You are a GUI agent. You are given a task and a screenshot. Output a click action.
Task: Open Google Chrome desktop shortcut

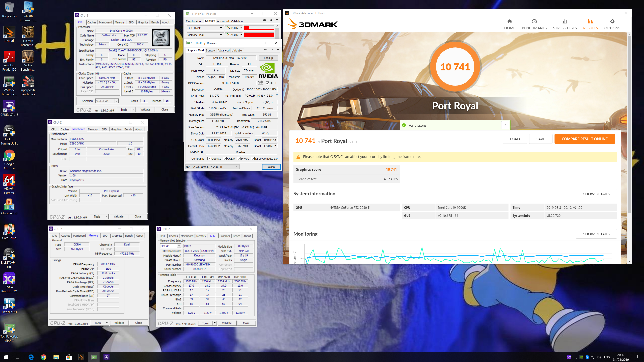click(x=9, y=159)
